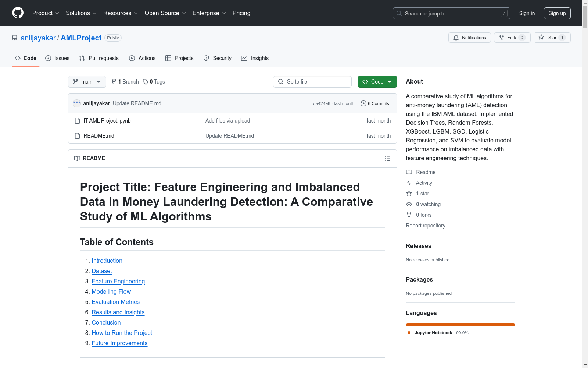Click the file icon beside README.md
The width and height of the screenshot is (588, 368).
tap(77, 136)
